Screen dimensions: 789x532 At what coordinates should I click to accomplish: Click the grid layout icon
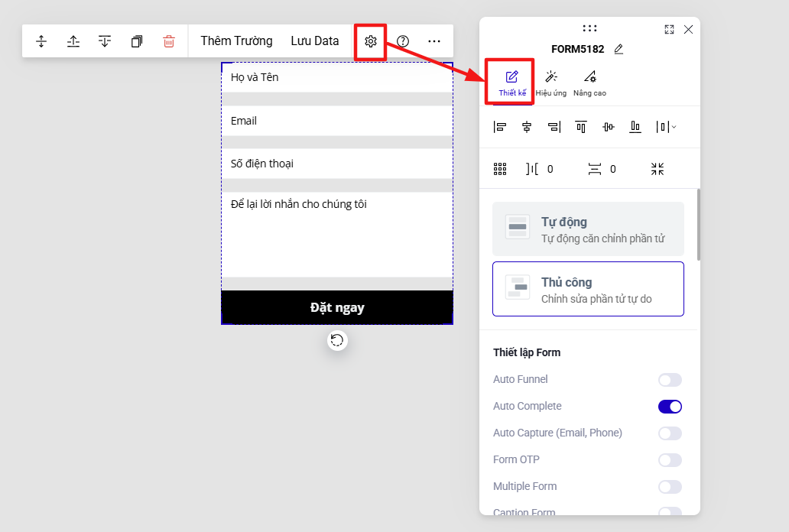[500, 169]
